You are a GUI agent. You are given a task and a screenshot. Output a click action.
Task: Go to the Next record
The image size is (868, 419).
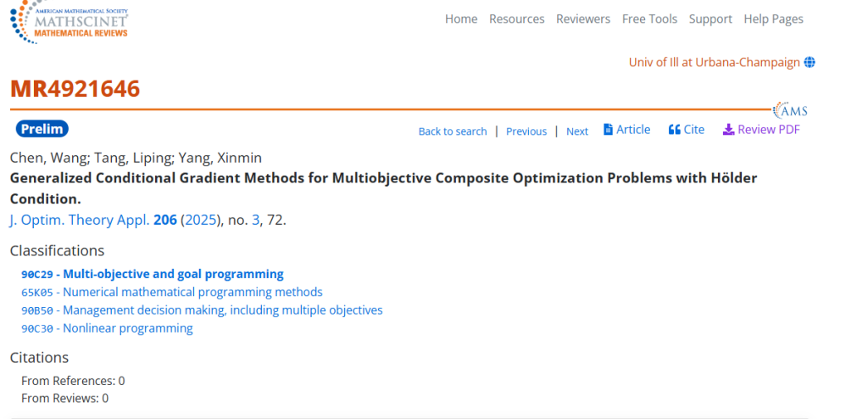(577, 131)
